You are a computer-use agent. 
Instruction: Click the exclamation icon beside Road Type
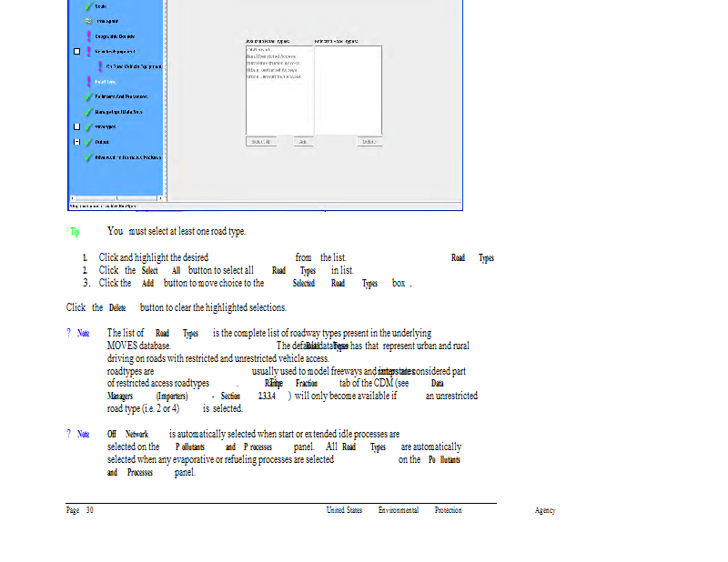tap(86, 82)
